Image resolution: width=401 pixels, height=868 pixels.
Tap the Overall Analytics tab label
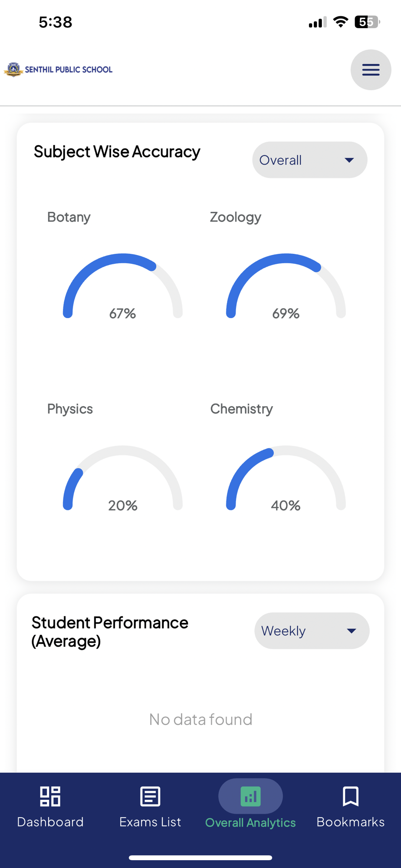[x=250, y=822]
